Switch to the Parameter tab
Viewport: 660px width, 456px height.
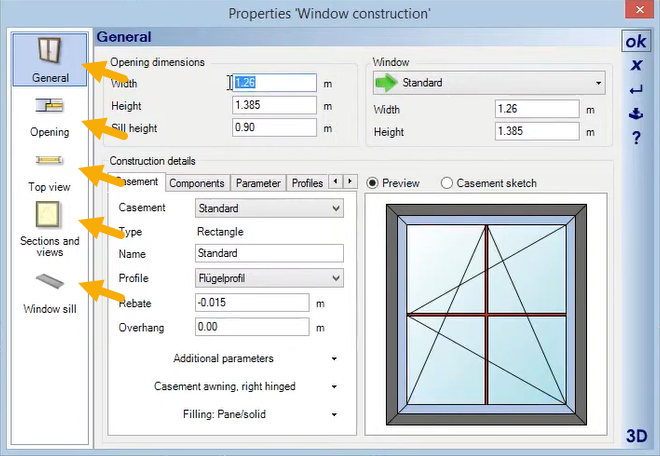point(258,183)
